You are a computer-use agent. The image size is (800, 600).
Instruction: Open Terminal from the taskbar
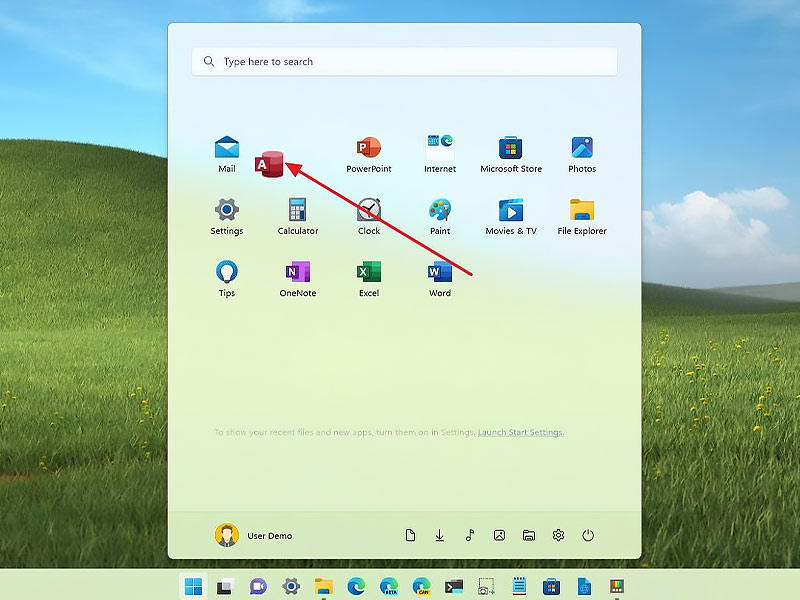tap(454, 587)
